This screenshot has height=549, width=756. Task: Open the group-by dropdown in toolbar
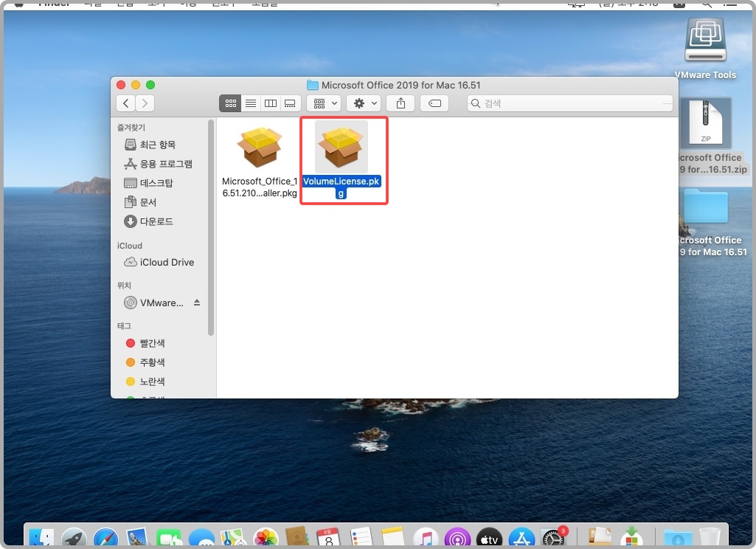325,103
